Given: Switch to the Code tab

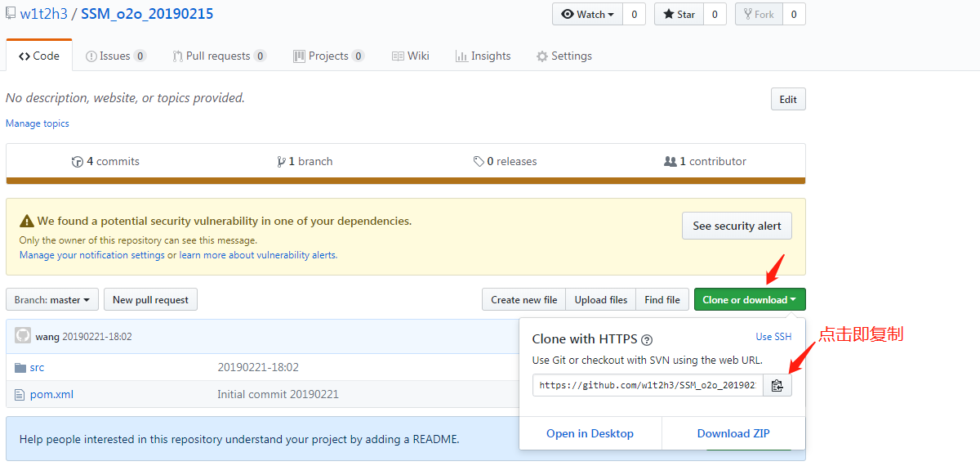Looking at the screenshot, I should coord(39,56).
